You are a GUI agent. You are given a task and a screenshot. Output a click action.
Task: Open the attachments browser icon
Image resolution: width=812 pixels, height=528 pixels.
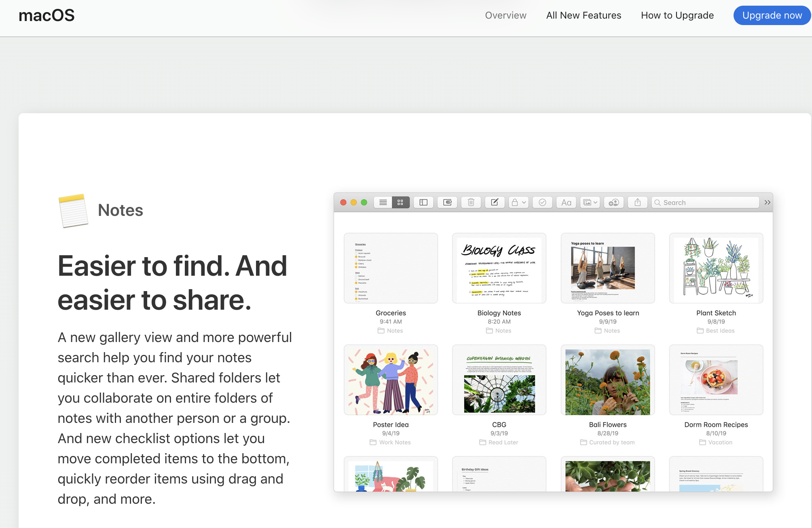click(x=447, y=203)
